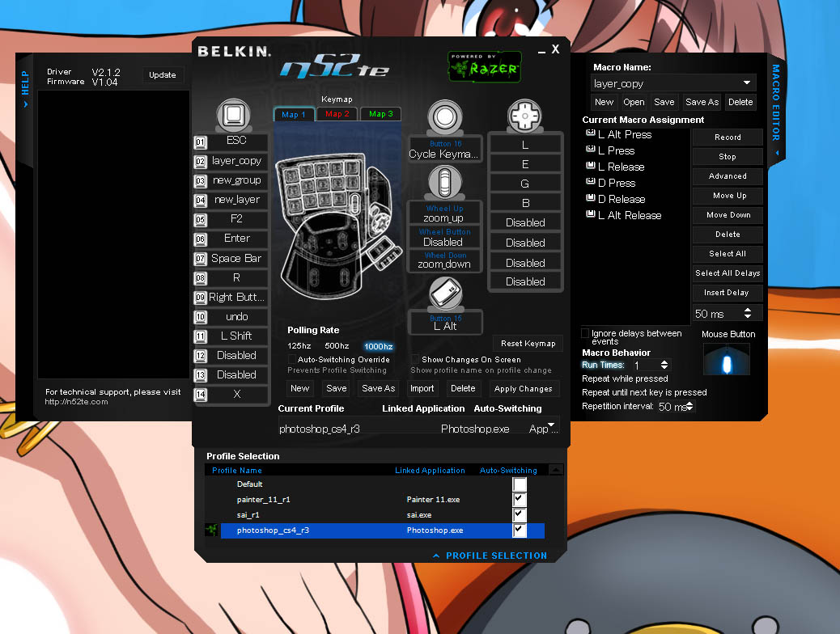Select the L Alt Release macro event
This screenshot has width=840, height=634.
629,215
